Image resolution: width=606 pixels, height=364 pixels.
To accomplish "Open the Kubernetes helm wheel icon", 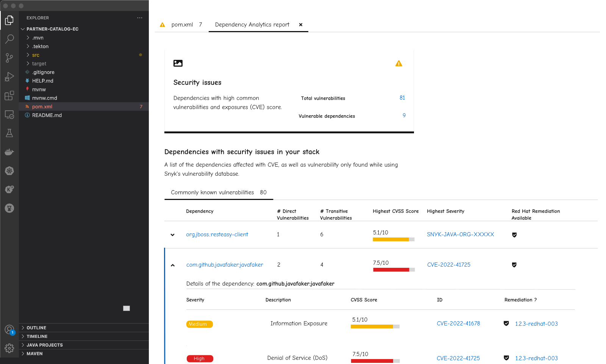I will tap(9, 171).
